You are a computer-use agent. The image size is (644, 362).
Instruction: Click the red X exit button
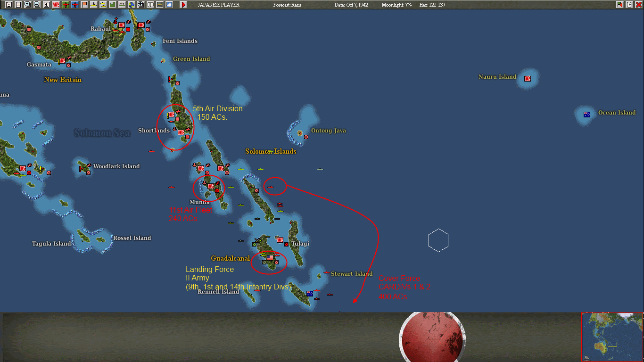[639, 5]
